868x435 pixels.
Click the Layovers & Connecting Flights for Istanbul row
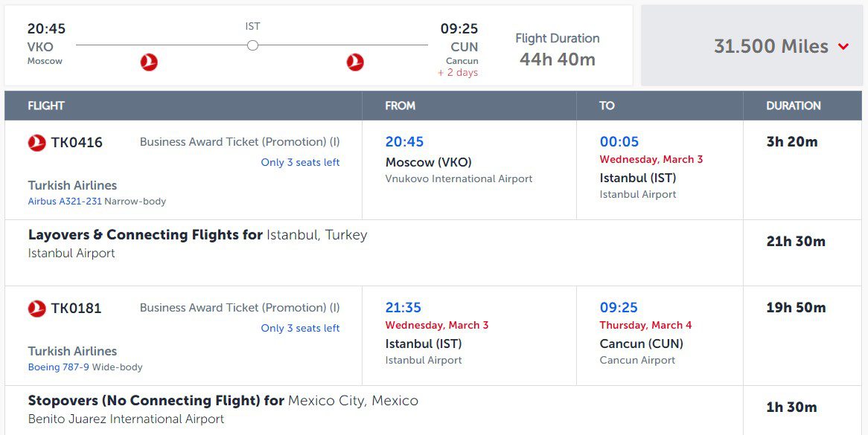433,253
